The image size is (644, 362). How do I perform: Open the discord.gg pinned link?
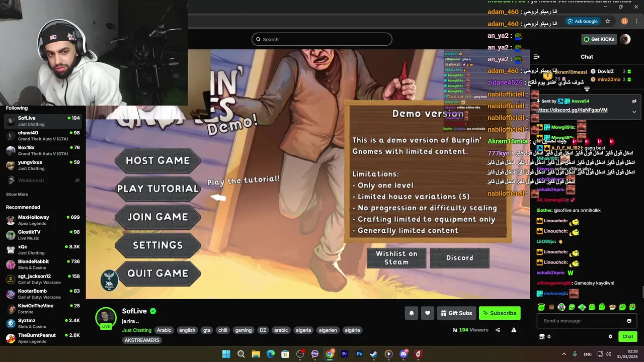click(x=572, y=110)
